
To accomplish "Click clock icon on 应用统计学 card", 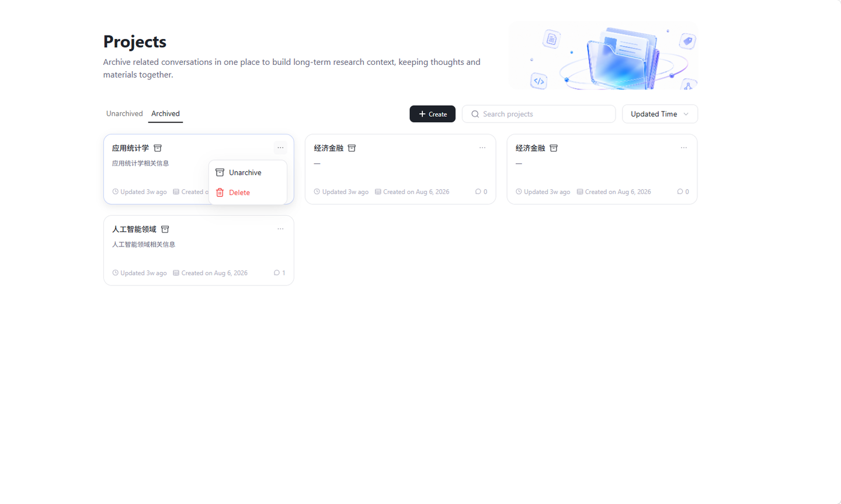I will (x=115, y=192).
